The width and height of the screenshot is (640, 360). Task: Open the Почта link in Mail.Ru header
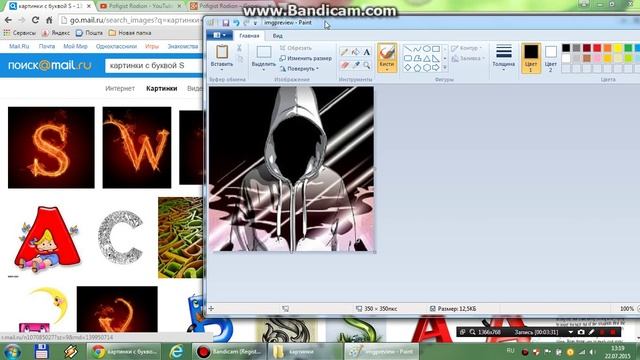(x=47, y=46)
